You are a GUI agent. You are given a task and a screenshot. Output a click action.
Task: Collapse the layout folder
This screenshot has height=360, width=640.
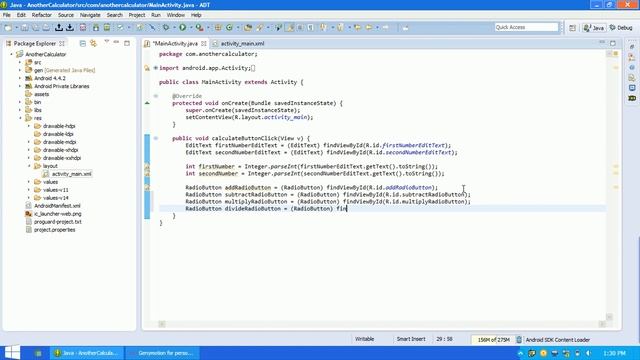[x=29, y=166]
